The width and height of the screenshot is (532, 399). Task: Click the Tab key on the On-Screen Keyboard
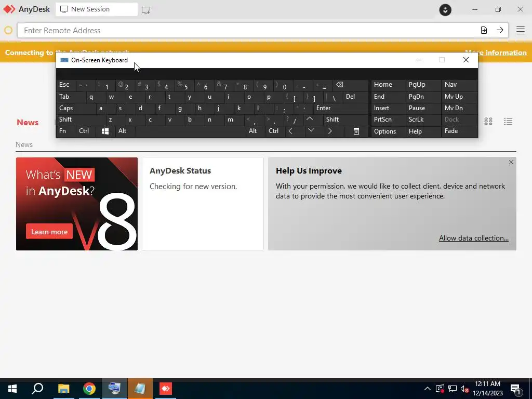tap(71, 97)
